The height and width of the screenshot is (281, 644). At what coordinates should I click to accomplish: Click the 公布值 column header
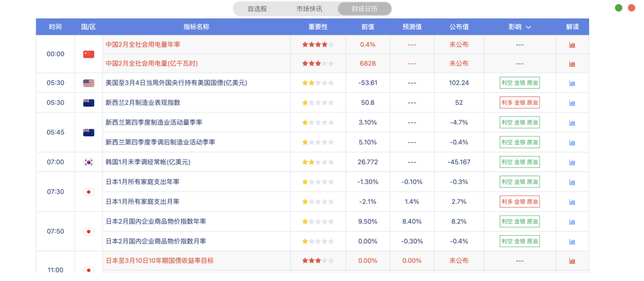pyautogui.click(x=459, y=27)
